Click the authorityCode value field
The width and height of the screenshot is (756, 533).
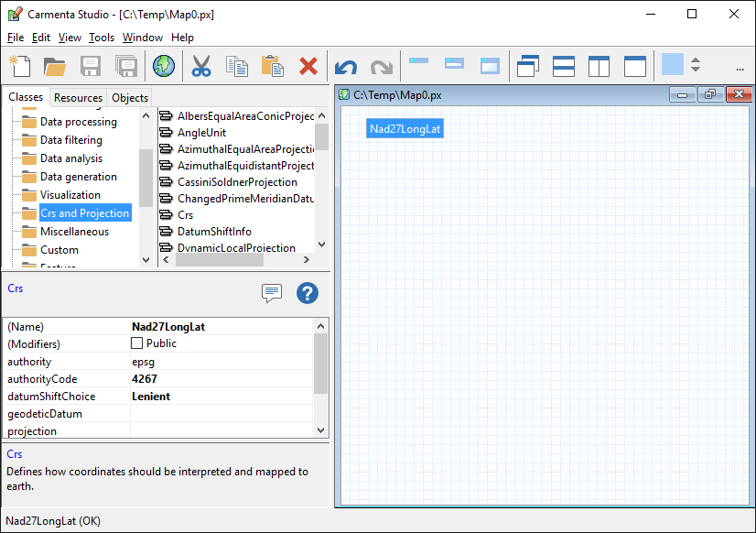click(x=220, y=379)
